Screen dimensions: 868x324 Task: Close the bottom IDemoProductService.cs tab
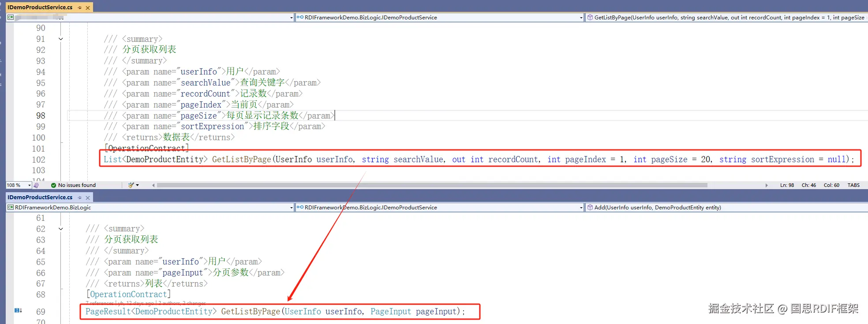(88, 197)
